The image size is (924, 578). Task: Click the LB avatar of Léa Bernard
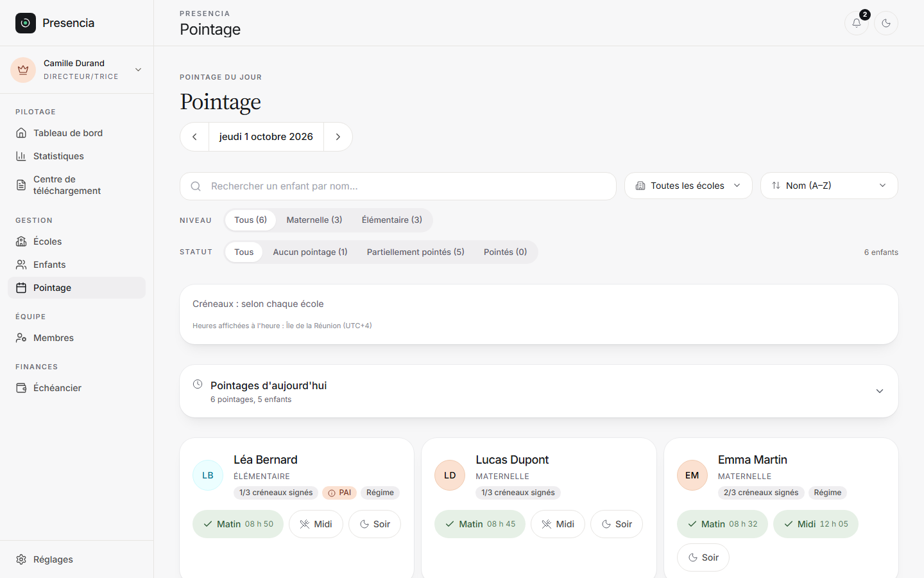coord(208,475)
